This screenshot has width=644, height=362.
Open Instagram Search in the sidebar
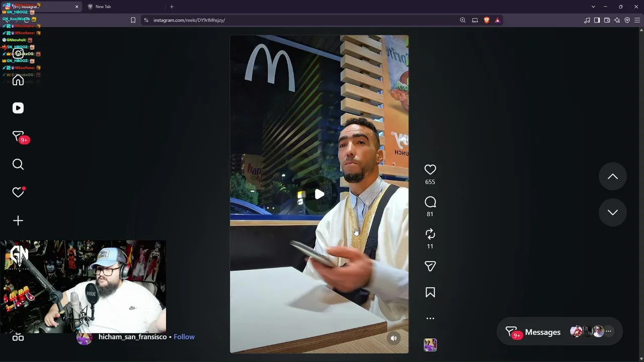(18, 164)
